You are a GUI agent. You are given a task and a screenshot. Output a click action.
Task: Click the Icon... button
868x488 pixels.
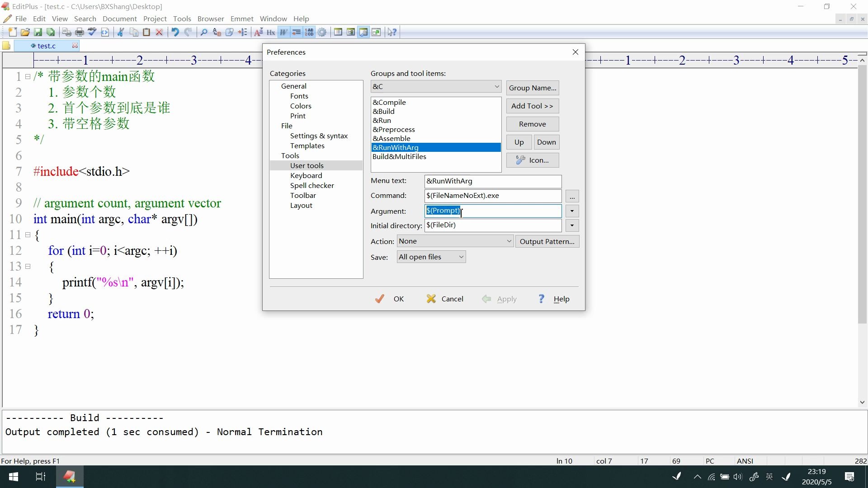[x=533, y=160]
